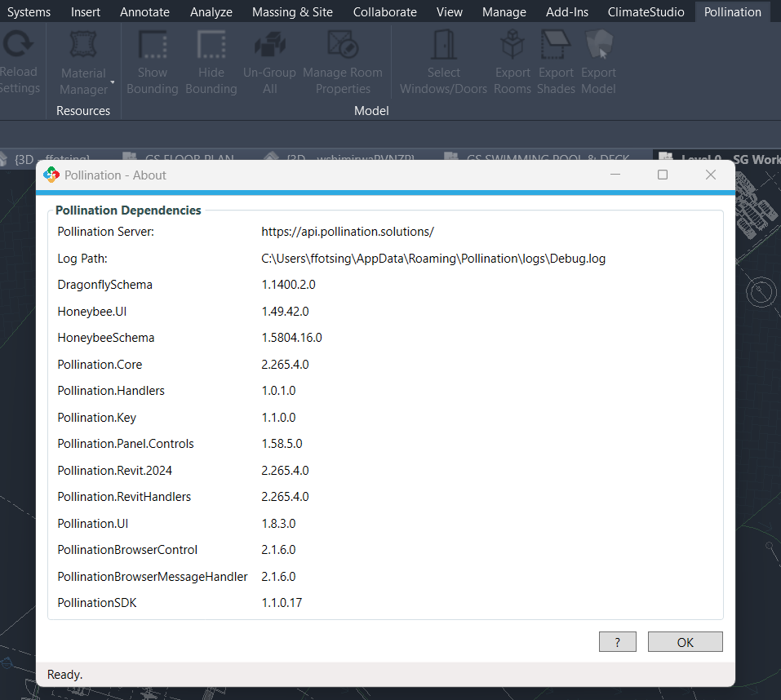
Task: Click the Pollination.Handlers version 1.0.1.0
Action: [278, 390]
